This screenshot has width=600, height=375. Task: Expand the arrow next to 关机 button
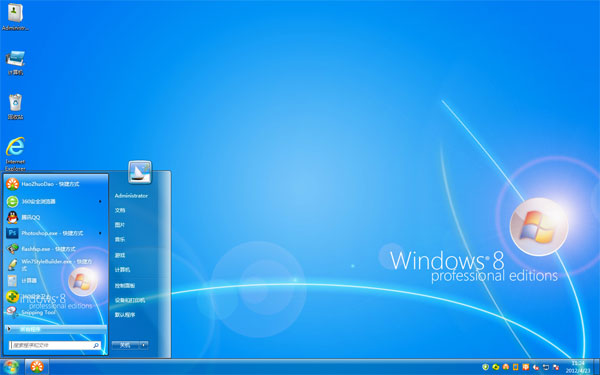click(x=144, y=345)
